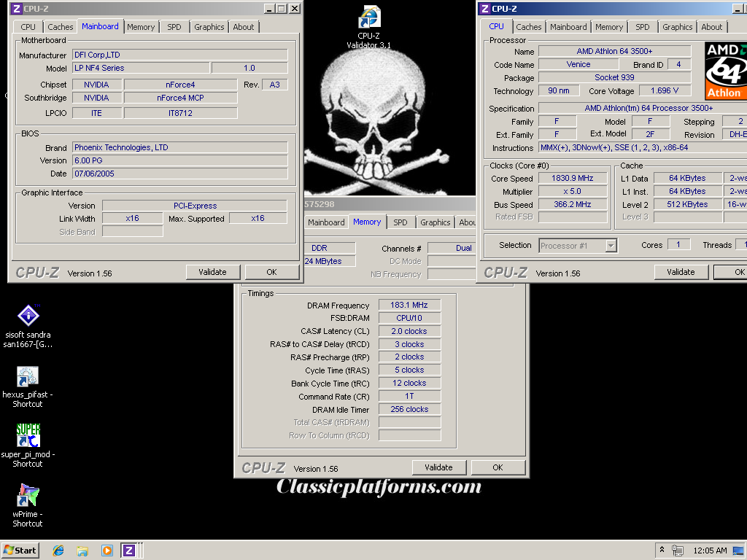The height and width of the screenshot is (560, 747).
Task: Click the Phoenix Technologies BIOS brand field
Action: click(180, 147)
